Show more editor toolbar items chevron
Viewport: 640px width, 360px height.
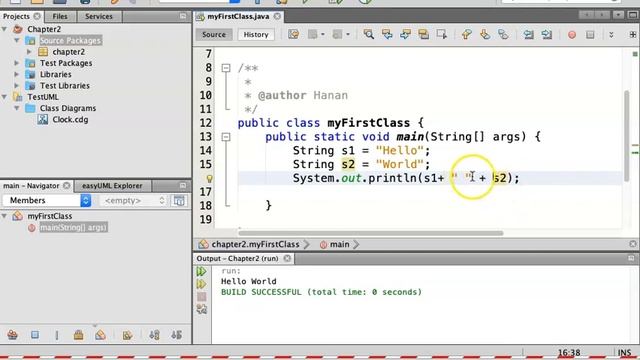click(611, 35)
